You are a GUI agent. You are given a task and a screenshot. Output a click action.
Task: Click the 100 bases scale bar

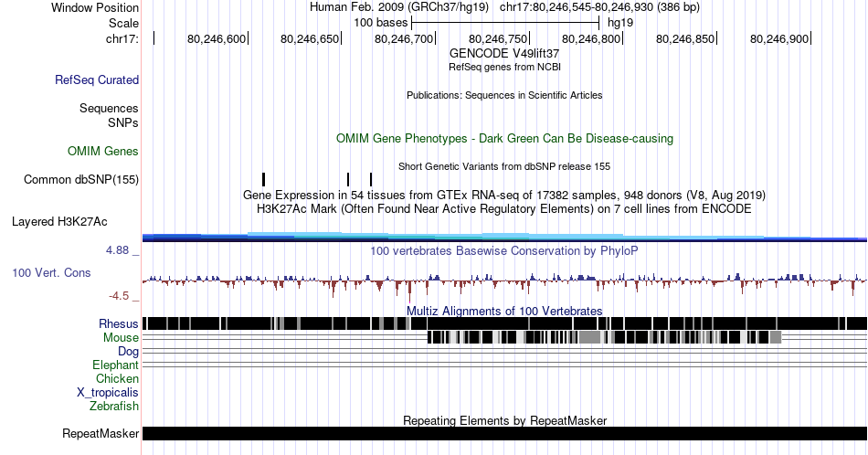point(505,23)
